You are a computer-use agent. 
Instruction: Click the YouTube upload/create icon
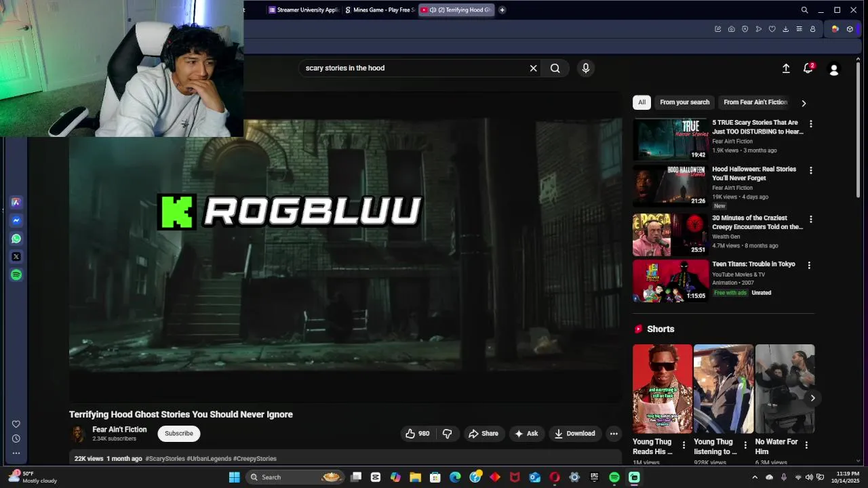coord(786,68)
